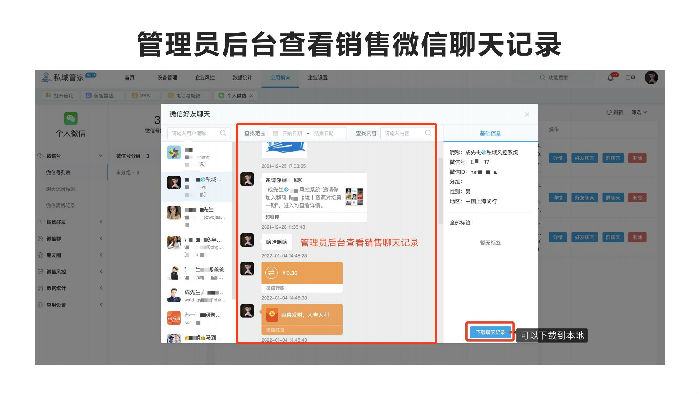Click the 下载聊天记录 blue button
This screenshot has height=393, width=700.
pyautogui.click(x=490, y=332)
